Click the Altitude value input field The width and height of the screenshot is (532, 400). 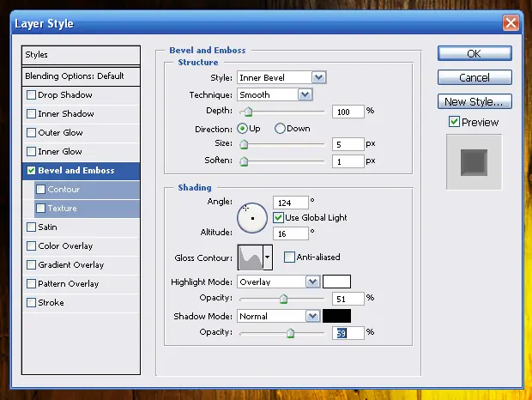[x=291, y=233]
